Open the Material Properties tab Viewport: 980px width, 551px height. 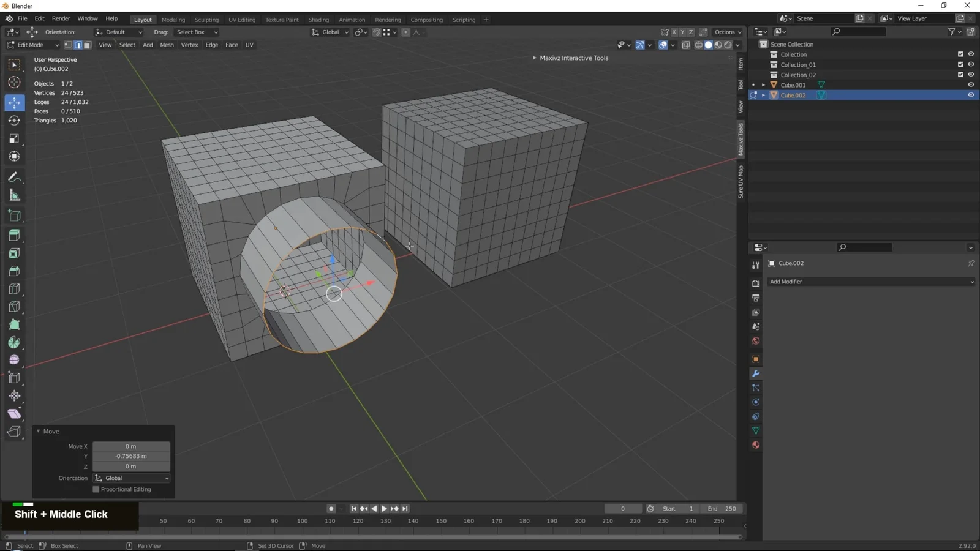point(757,444)
